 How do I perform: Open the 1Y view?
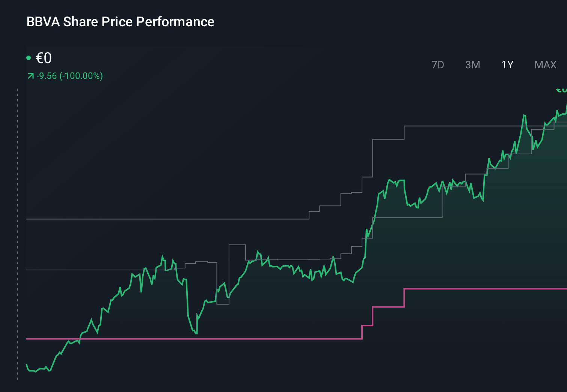(507, 65)
